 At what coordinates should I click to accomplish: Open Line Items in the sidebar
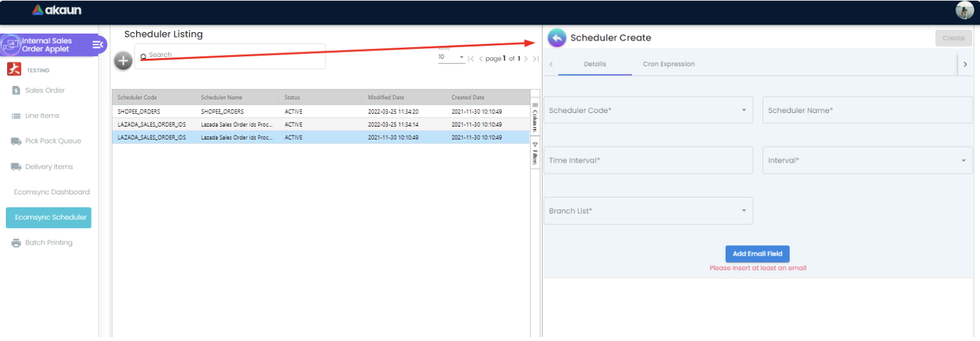click(42, 116)
